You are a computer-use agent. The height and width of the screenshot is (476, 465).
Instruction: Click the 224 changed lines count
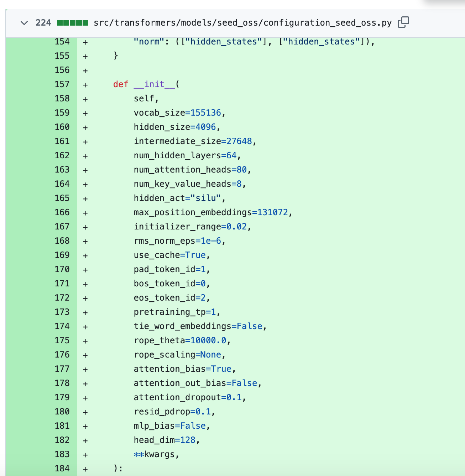click(x=43, y=23)
